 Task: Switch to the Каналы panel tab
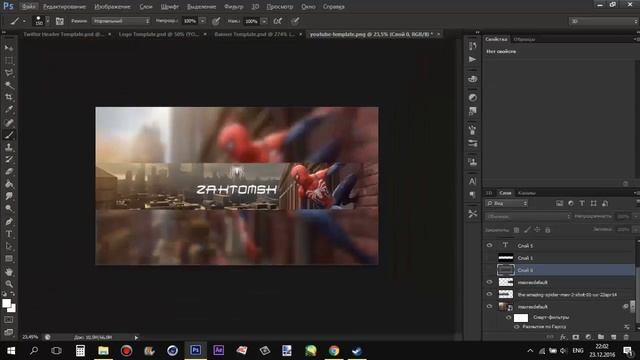tap(527, 193)
